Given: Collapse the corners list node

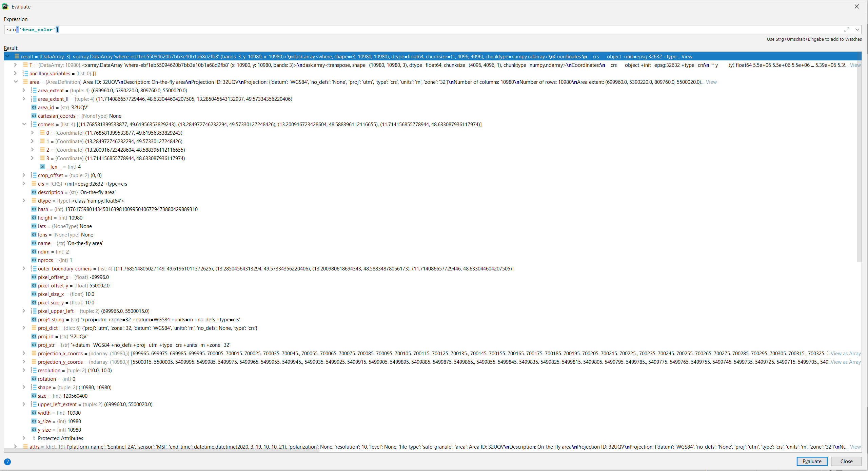Looking at the screenshot, I should [24, 124].
